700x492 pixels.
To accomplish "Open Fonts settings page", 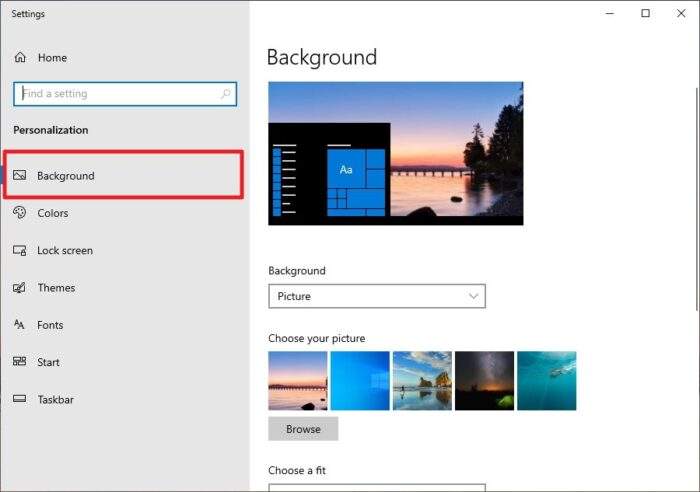I will pyautogui.click(x=123, y=325).
